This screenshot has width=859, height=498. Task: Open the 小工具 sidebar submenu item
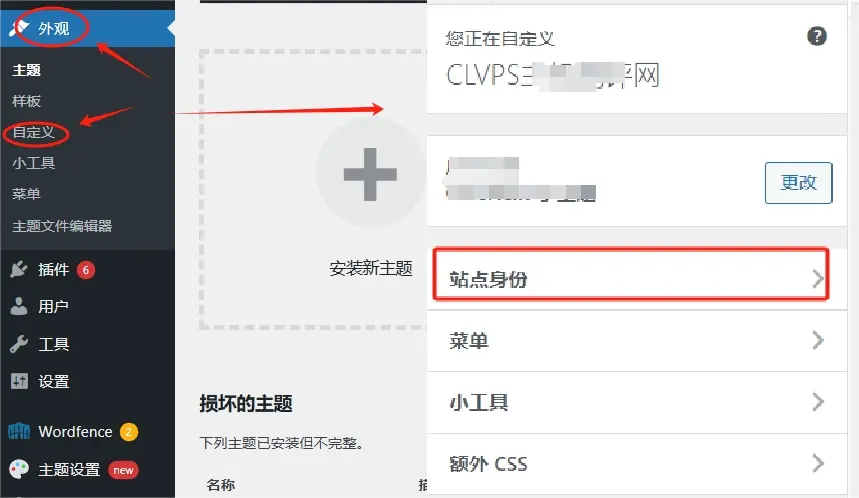pos(34,163)
